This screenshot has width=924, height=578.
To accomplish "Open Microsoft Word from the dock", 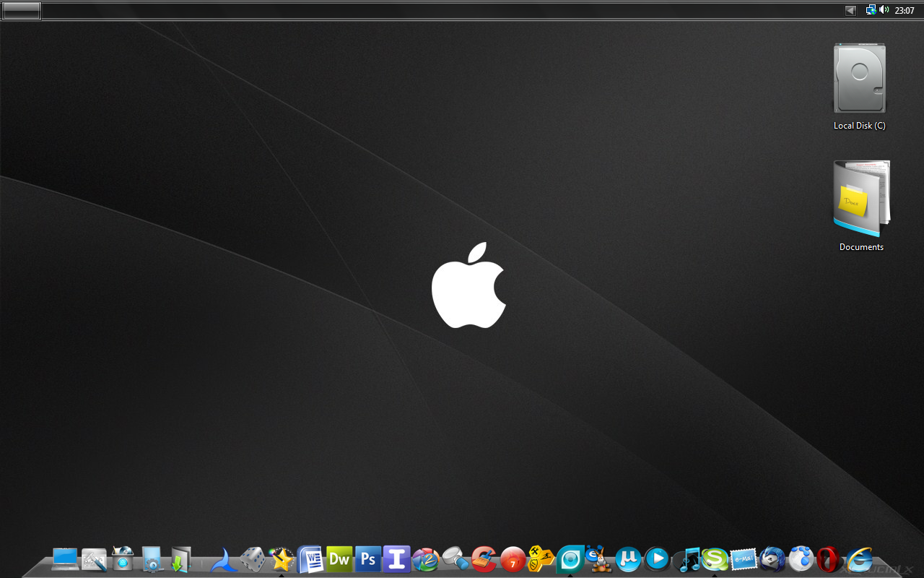I will pyautogui.click(x=310, y=559).
